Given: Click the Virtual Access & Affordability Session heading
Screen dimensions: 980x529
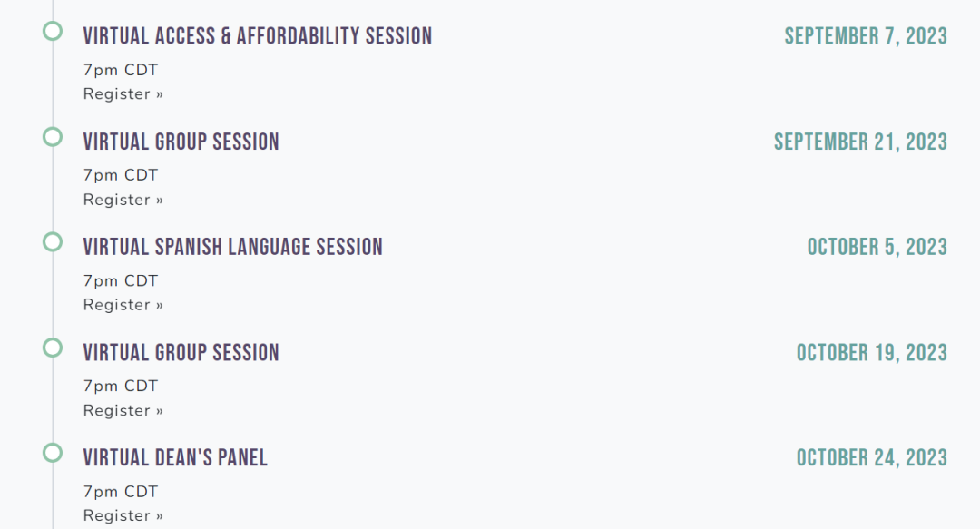Looking at the screenshot, I should pos(258,36).
